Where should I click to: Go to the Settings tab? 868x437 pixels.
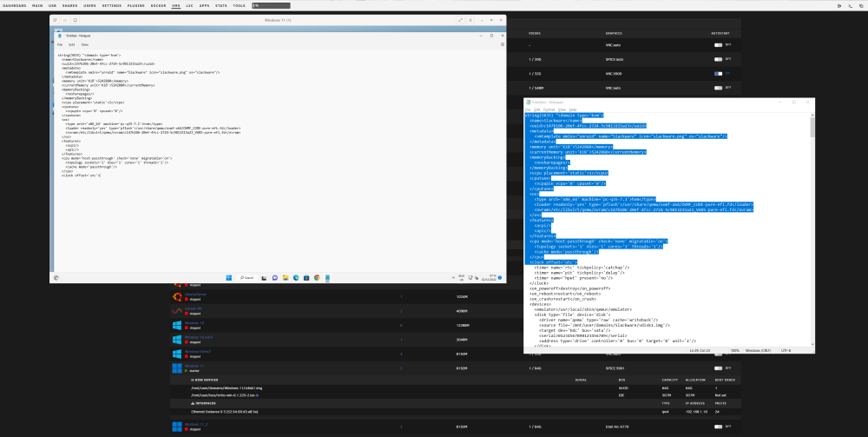coord(111,5)
